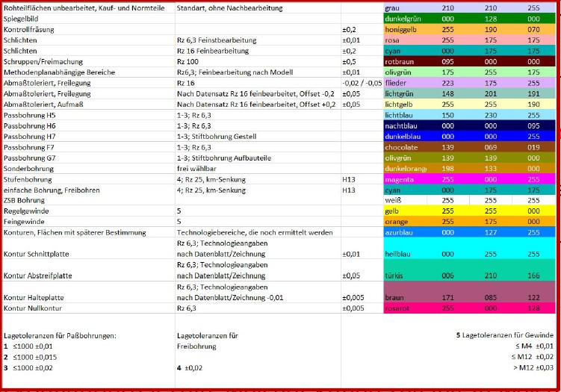The width and height of the screenshot is (561, 392).
Task: Click the "honiggelb" color cell
Action: [405, 29]
